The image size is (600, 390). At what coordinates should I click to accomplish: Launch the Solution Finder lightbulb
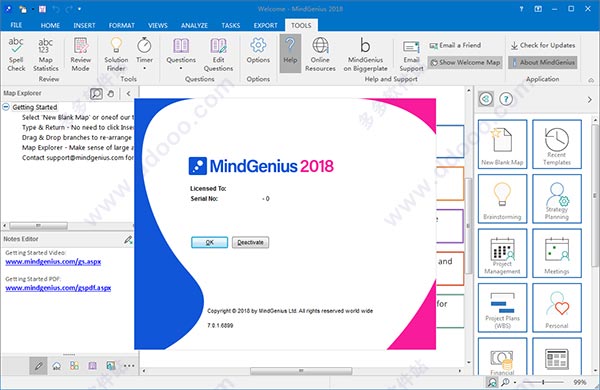click(x=116, y=54)
